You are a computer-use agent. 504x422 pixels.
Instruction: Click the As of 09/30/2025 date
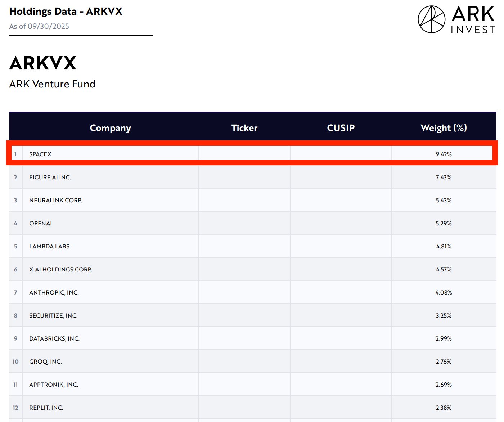[39, 26]
